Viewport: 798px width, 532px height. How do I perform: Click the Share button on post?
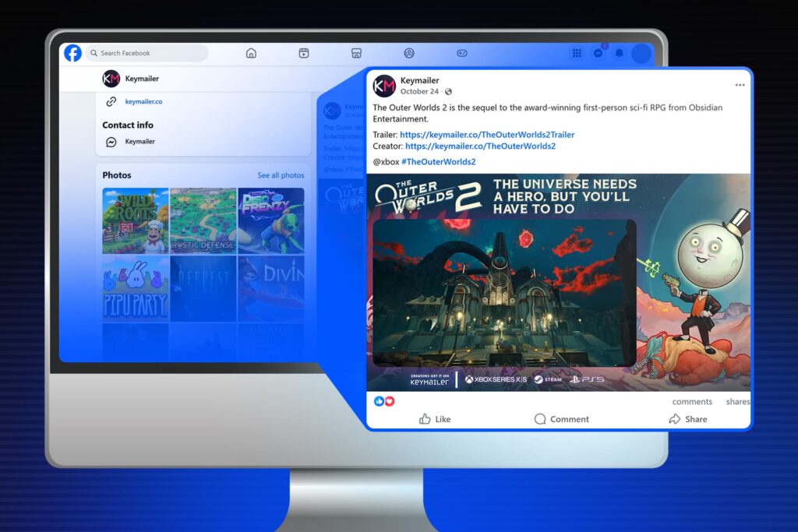pyautogui.click(x=687, y=419)
